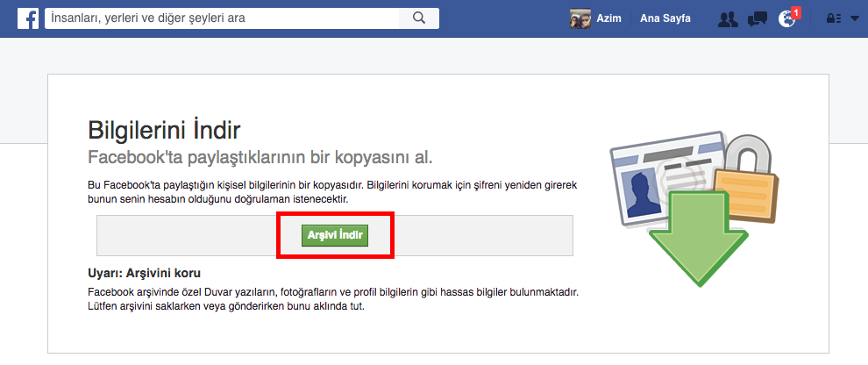The height and width of the screenshot is (365, 868).
Task: Open the Azim profile link
Action: pyautogui.click(x=608, y=18)
